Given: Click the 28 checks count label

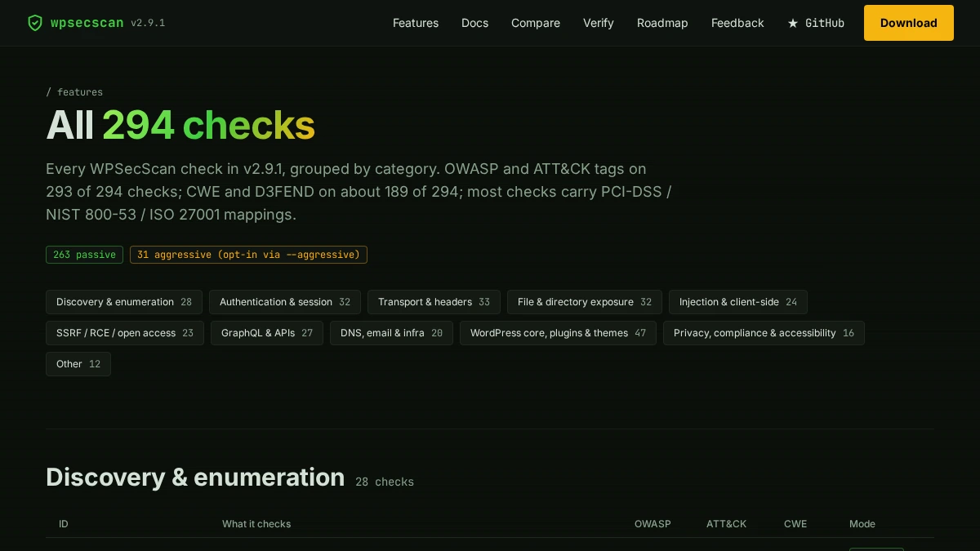Looking at the screenshot, I should [385, 482].
